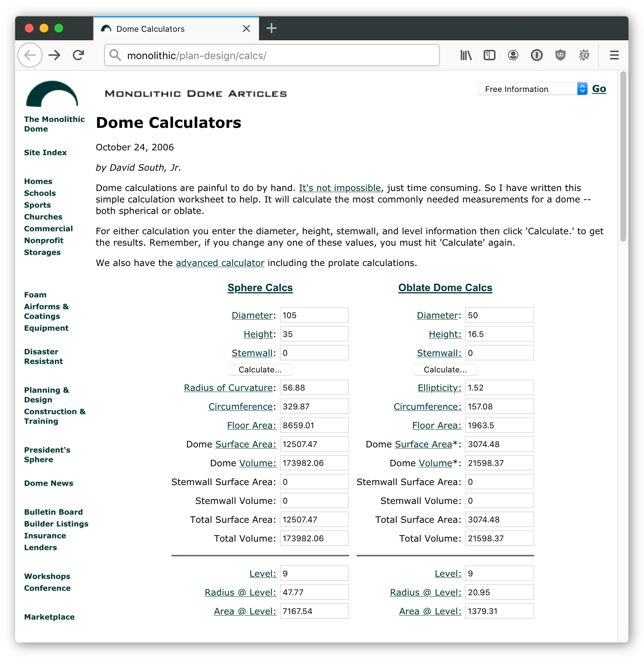
Task: Open Disaster Resistant sidebar link
Action: click(44, 357)
